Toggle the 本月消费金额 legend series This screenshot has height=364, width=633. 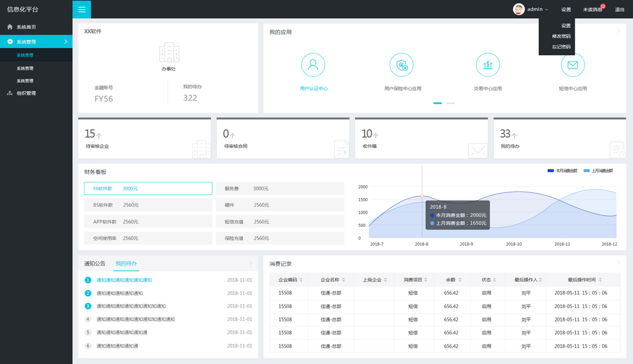click(562, 170)
